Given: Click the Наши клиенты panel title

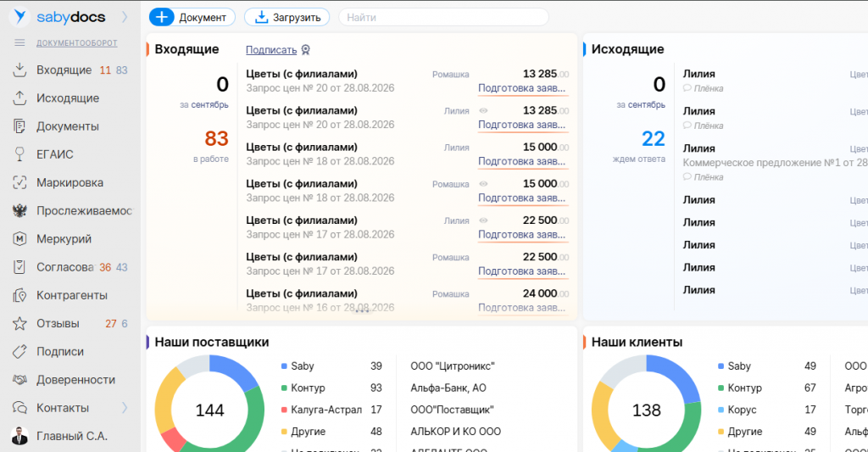Looking at the screenshot, I should (x=637, y=343).
